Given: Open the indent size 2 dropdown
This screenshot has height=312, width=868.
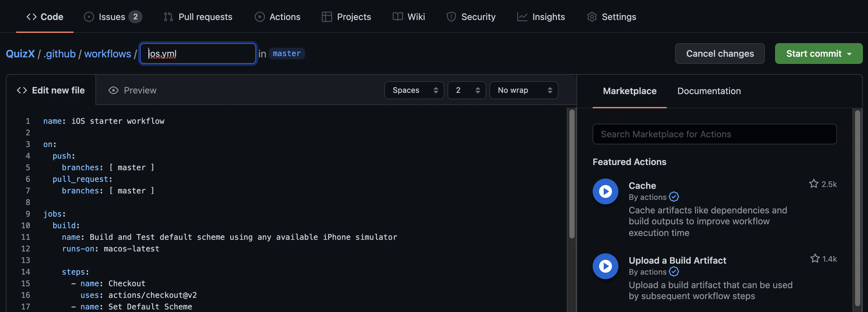Looking at the screenshot, I should 466,90.
